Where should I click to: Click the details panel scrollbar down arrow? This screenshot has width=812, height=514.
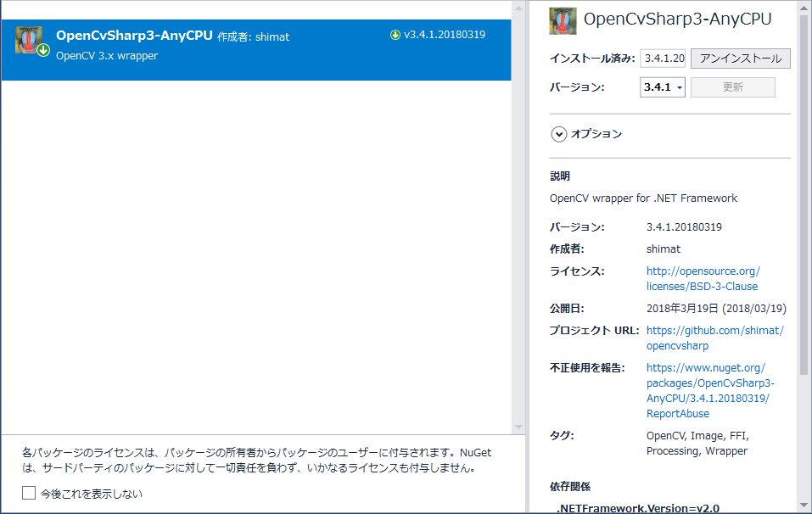[804, 505]
